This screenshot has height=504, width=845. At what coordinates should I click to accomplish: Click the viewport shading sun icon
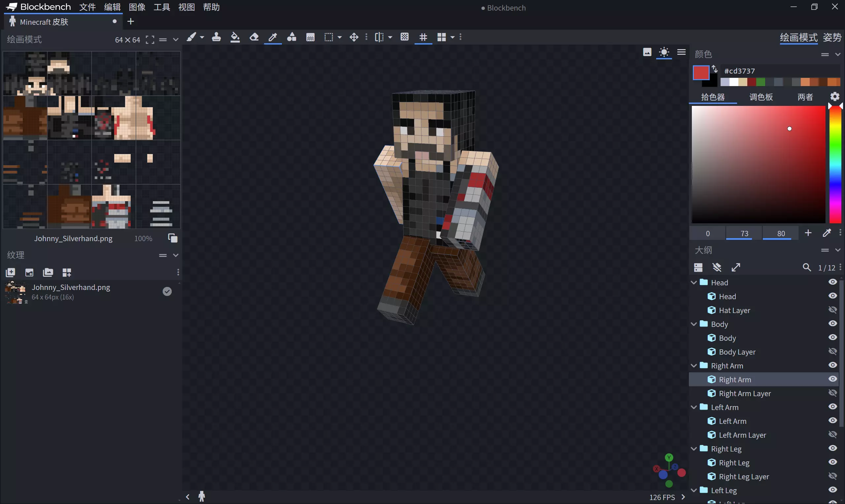coord(664,52)
